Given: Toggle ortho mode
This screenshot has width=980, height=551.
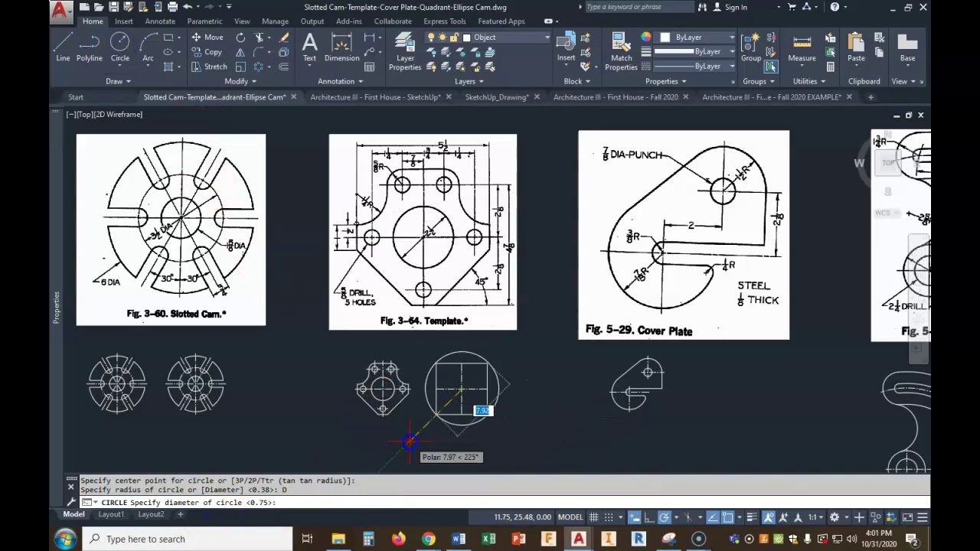Looking at the screenshot, I should tap(649, 517).
